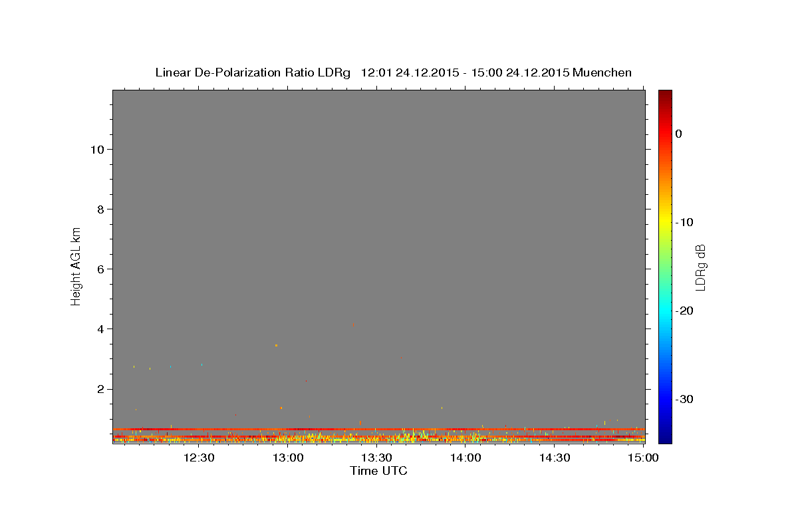The image size is (798, 532).
Task: Click the 'Height AGL km' axis label
Action: coord(76,265)
